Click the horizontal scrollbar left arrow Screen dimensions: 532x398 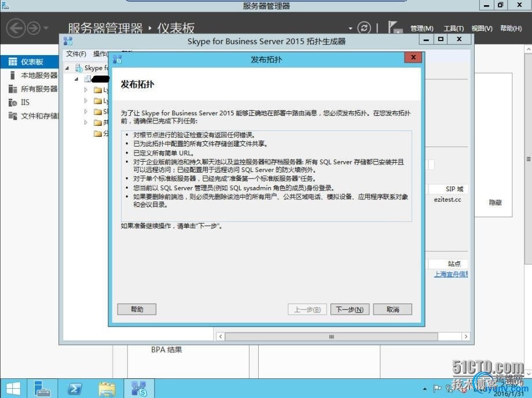pos(221,337)
